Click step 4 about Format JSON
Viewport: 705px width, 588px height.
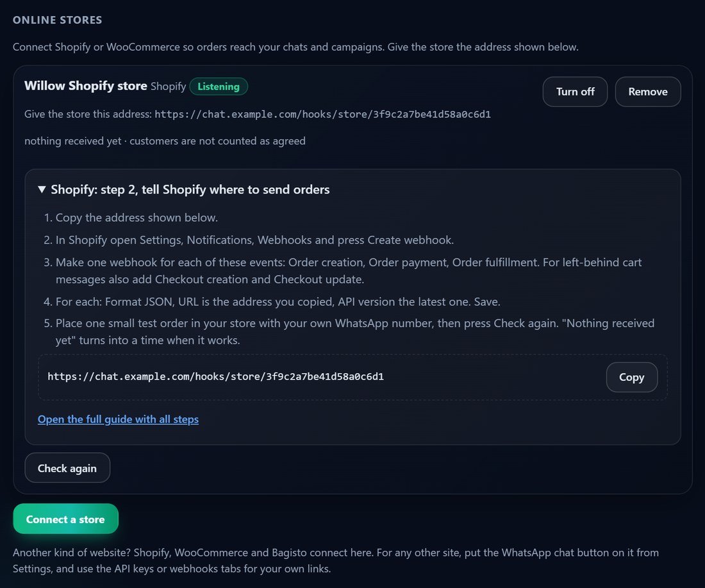tap(278, 302)
